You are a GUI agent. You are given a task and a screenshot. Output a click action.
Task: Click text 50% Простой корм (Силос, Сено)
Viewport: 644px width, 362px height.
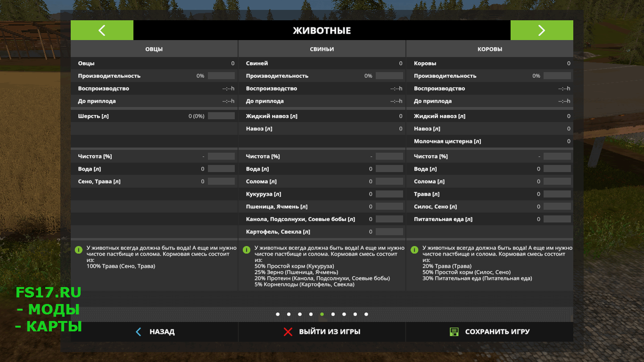pos(466,272)
